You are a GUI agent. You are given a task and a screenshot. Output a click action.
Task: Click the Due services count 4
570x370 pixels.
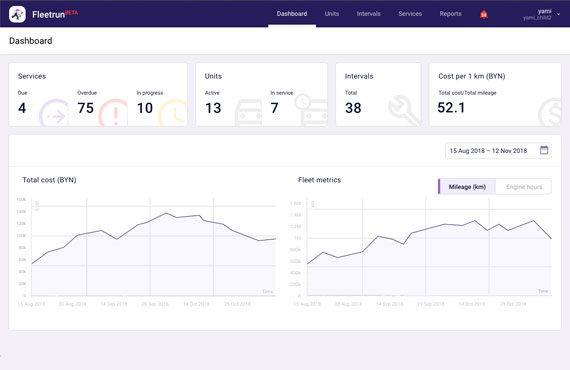[22, 108]
